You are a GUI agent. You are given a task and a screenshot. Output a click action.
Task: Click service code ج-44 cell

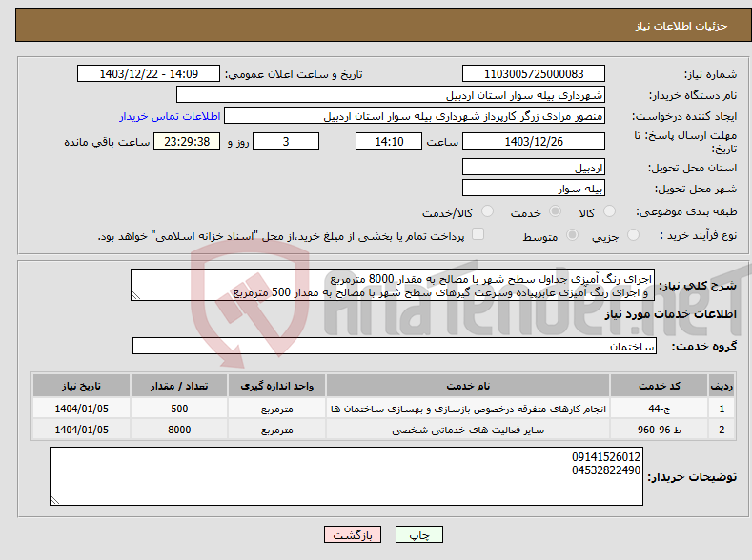point(659,409)
